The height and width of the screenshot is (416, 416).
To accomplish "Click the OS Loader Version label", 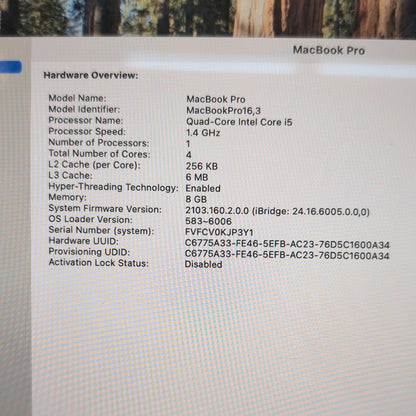I will [x=90, y=219].
